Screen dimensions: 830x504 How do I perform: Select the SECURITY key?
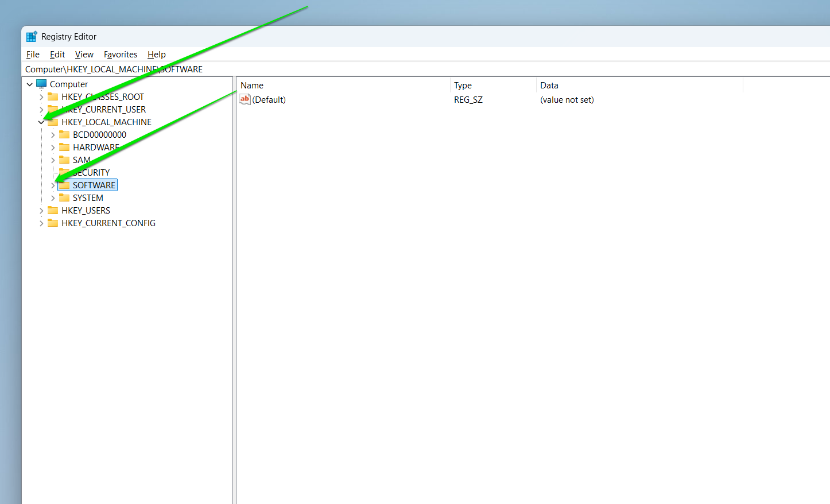coord(91,172)
